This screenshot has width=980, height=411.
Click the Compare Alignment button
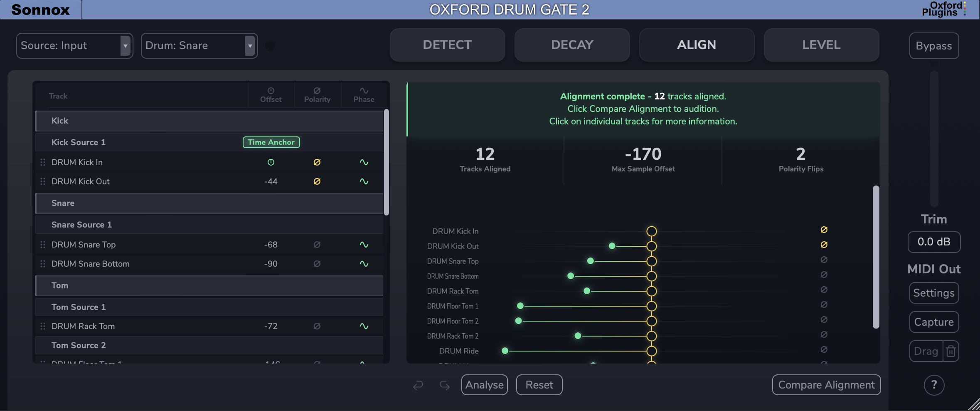click(826, 385)
